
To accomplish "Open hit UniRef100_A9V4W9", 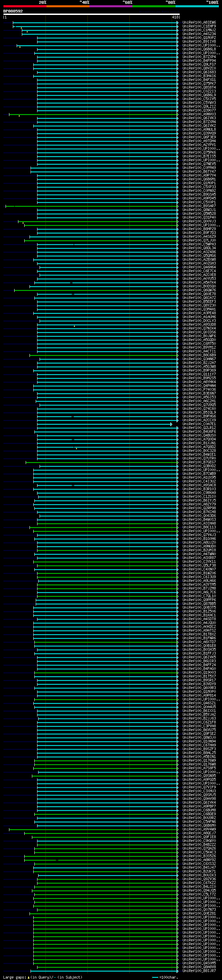I will pyautogui.click(x=199, y=829).
